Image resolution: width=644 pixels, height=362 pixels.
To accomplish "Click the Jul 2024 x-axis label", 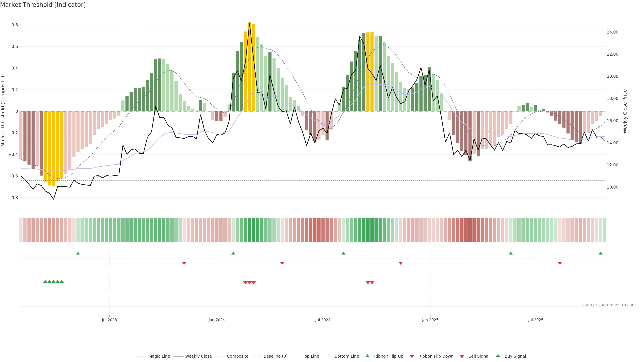I will 323,320.
